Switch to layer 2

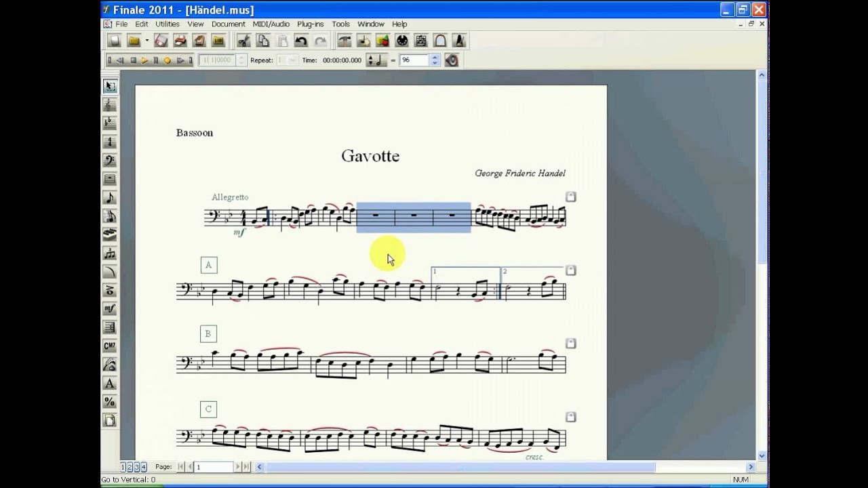pos(130,467)
